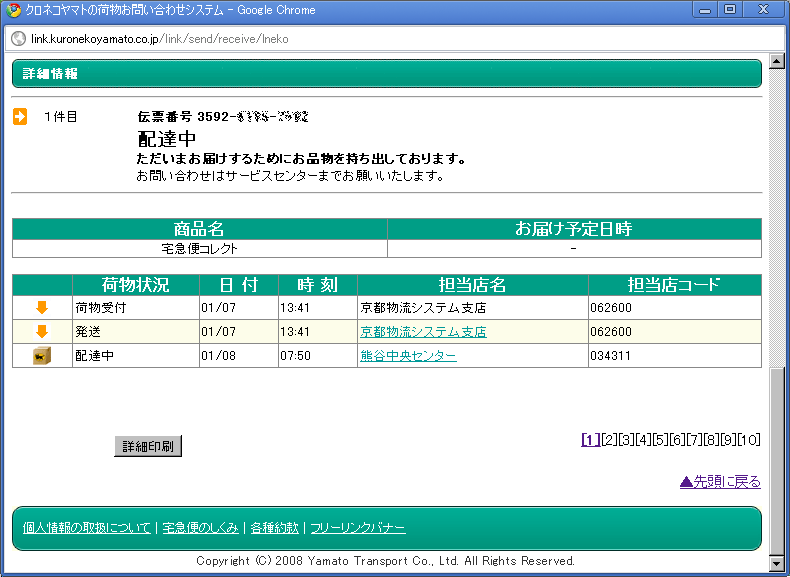Click the 詳細印刷 print button
Image resolution: width=790 pixels, height=577 pixels.
(148, 446)
